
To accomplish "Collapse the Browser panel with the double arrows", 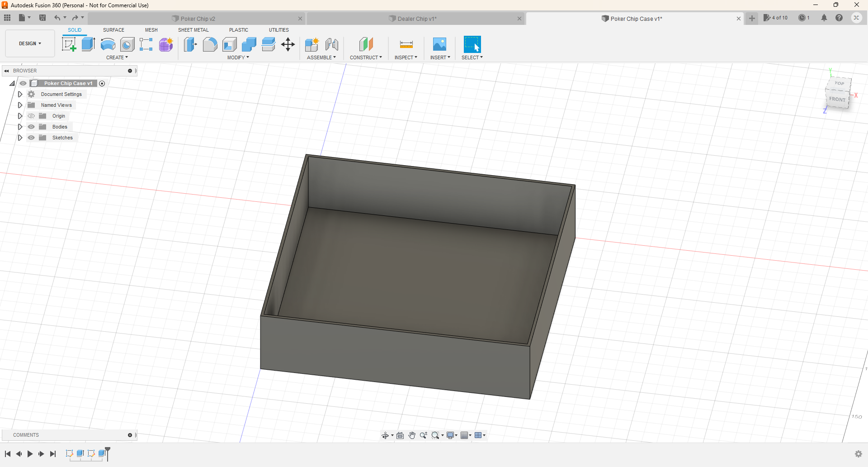I will (6, 71).
